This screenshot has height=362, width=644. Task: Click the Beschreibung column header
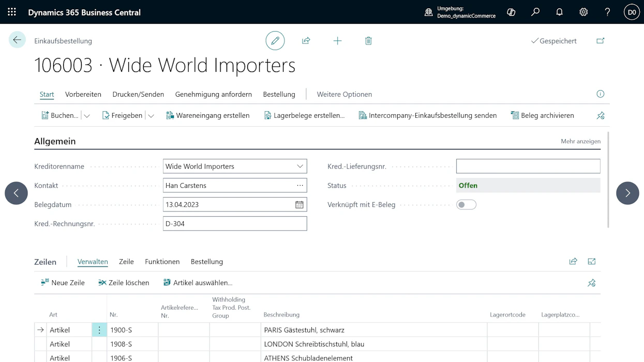(x=281, y=314)
